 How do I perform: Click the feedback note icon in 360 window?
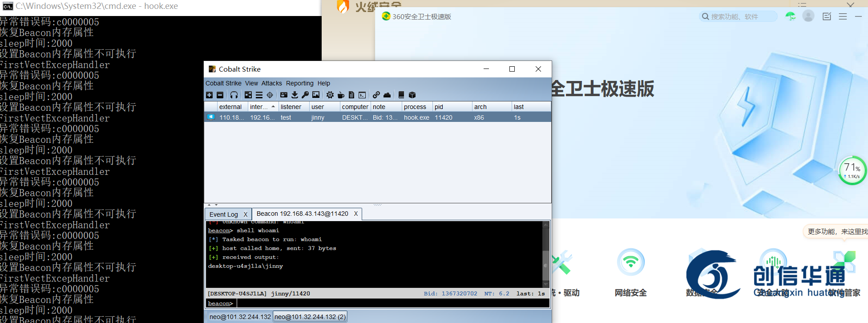[827, 16]
